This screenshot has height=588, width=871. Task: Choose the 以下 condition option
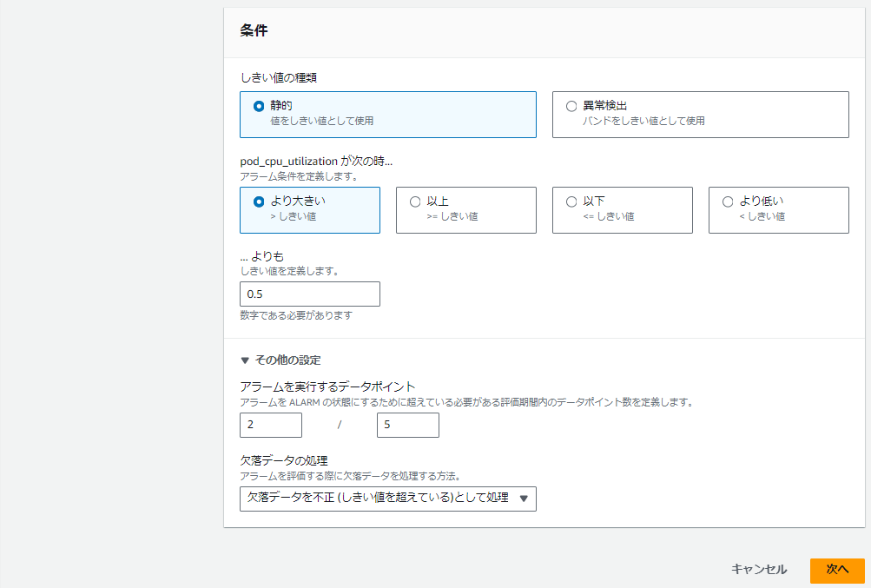click(x=622, y=210)
